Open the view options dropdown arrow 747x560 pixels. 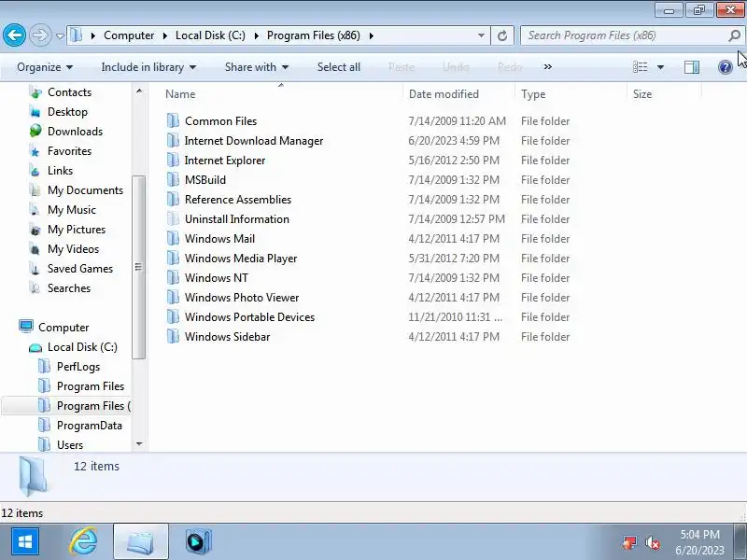click(660, 67)
